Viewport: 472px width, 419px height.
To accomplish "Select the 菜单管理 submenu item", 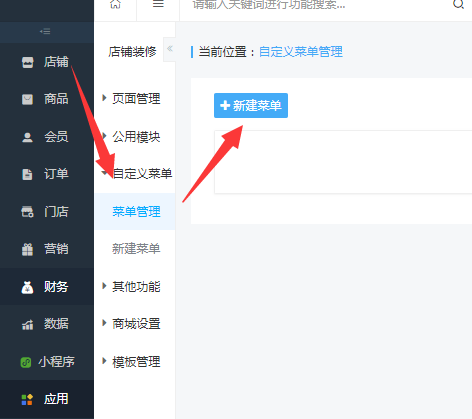I will pos(135,212).
